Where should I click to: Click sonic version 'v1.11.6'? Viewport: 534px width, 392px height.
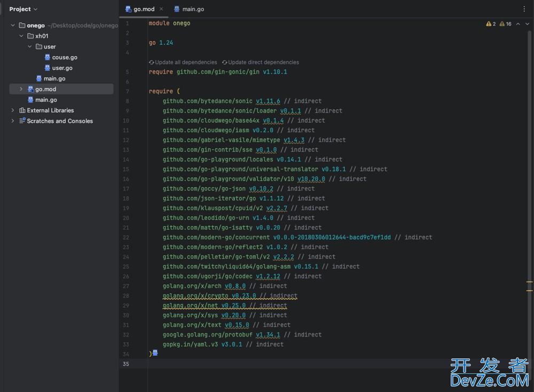(269, 101)
